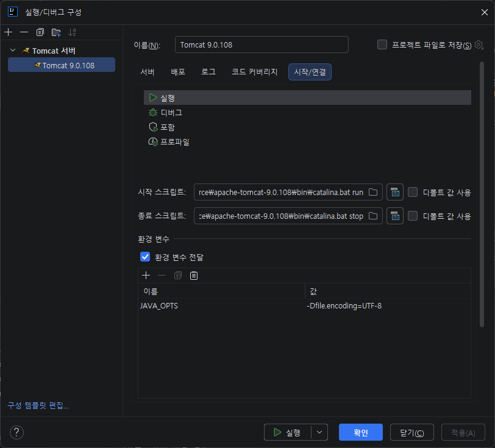Create a new configuration folder
Viewport: 495px width, 448px height.
pyautogui.click(x=56, y=32)
